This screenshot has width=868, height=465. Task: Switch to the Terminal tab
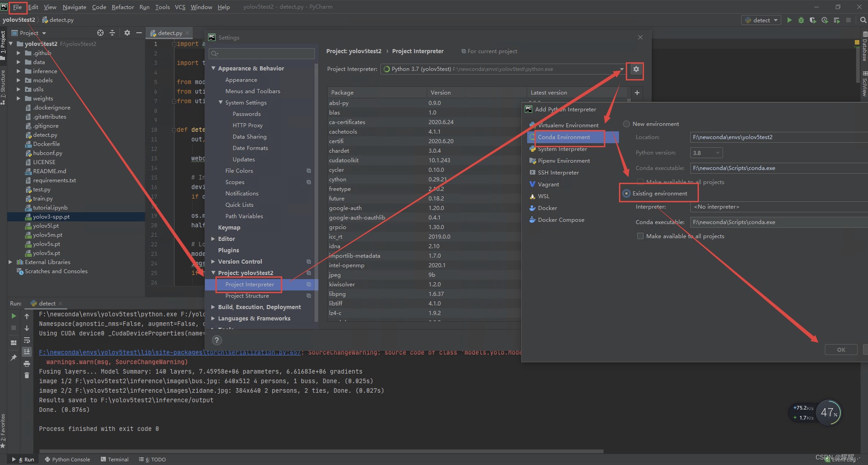(115, 460)
